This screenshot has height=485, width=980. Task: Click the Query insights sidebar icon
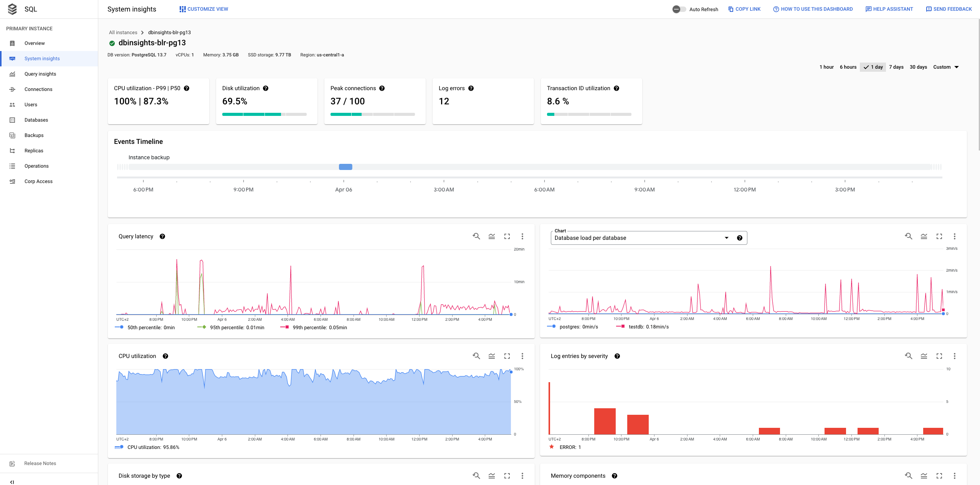(13, 74)
